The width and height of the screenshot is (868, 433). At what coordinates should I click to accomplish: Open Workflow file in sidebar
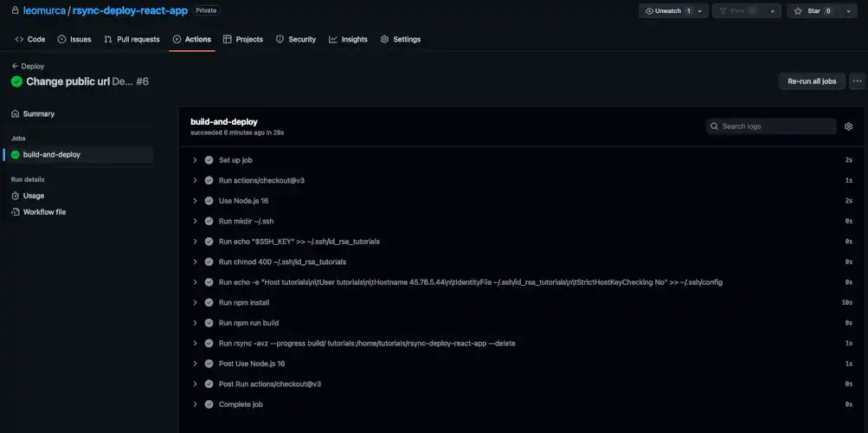coord(38,212)
